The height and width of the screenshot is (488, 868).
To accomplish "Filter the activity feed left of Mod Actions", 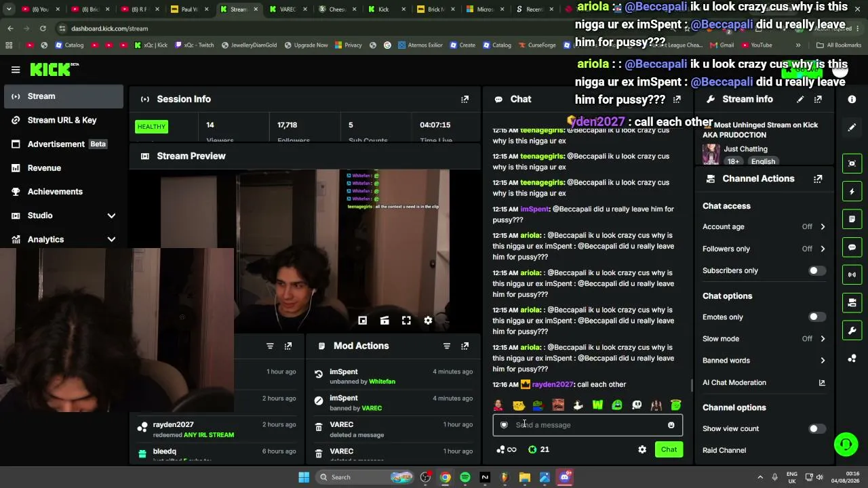I will (x=270, y=346).
